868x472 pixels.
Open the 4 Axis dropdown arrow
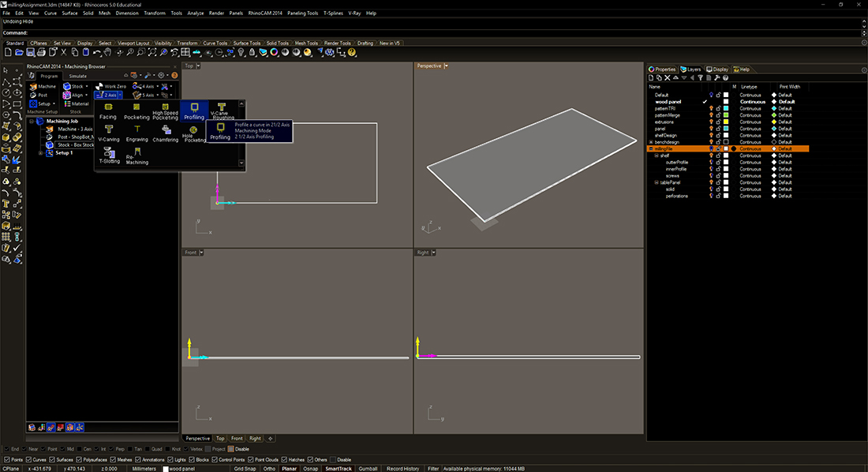point(158,86)
